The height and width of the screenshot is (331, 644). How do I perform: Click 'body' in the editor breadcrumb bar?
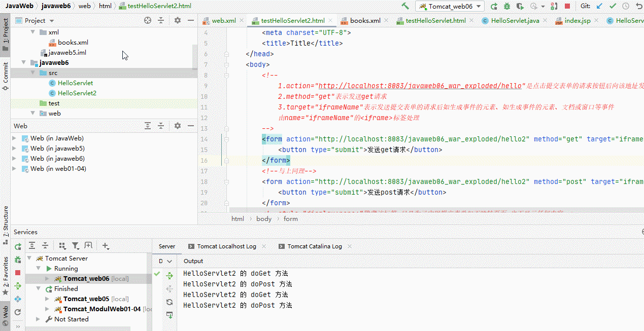(264, 219)
